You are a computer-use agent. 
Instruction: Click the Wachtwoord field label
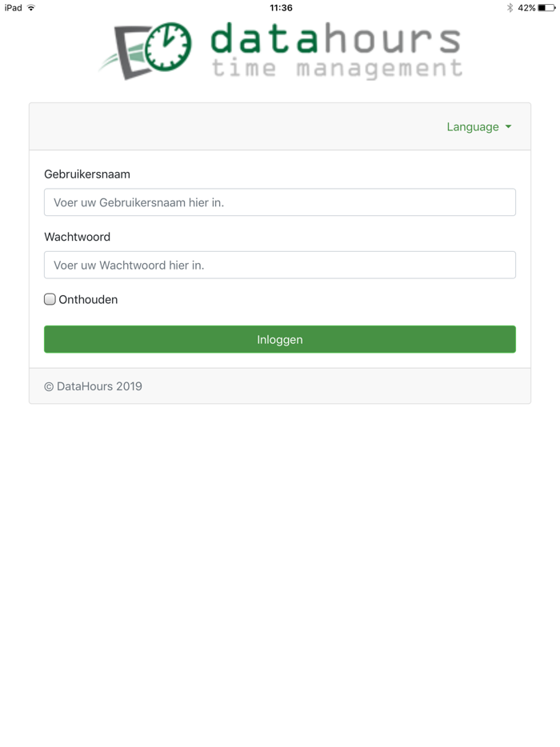tap(78, 237)
